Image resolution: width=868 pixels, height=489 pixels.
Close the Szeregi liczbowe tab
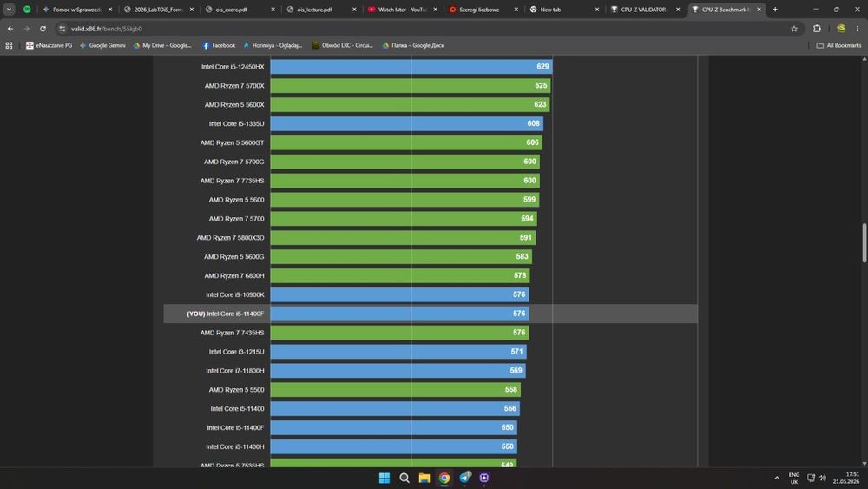click(x=516, y=10)
